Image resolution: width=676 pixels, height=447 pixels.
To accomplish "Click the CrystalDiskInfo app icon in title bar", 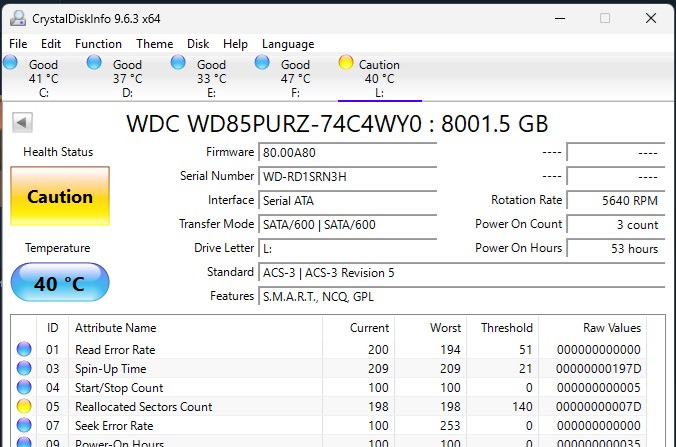I will (x=18, y=18).
